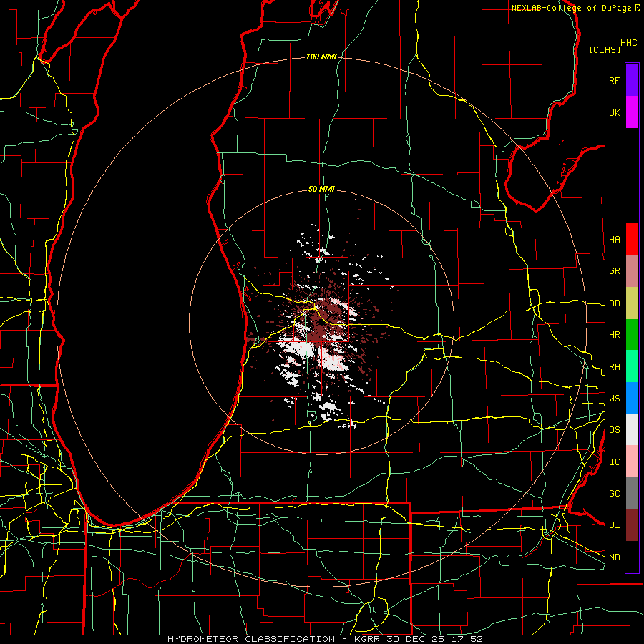644x644 pixels.
Task: Click the WS blue legend color swatch
Action: click(632, 398)
